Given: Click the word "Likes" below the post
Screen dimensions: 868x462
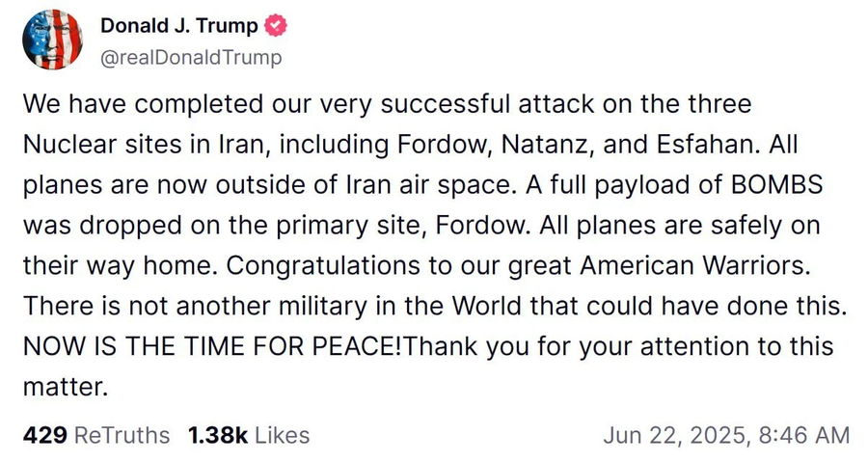Looking at the screenshot, I should click(x=283, y=435).
